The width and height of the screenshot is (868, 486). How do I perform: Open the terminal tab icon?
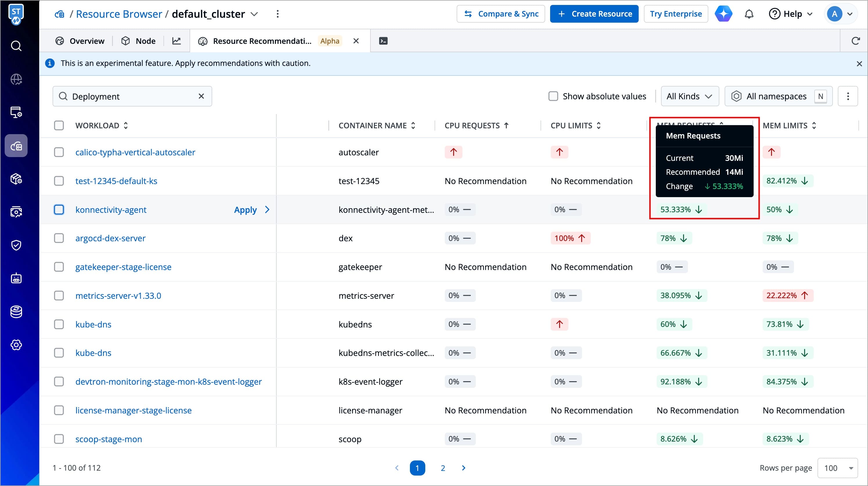383,41
